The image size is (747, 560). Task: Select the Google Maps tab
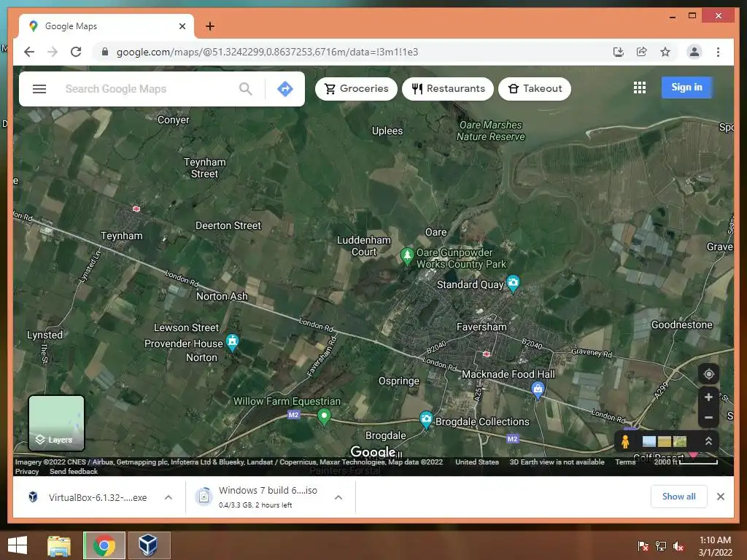107,26
